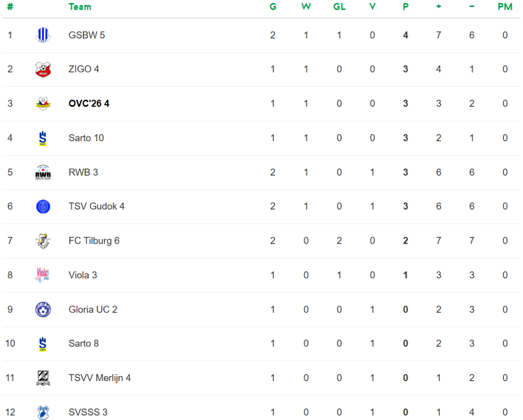Click the RWB 3 team logo
This screenshot has width=523, height=420.
click(43, 173)
